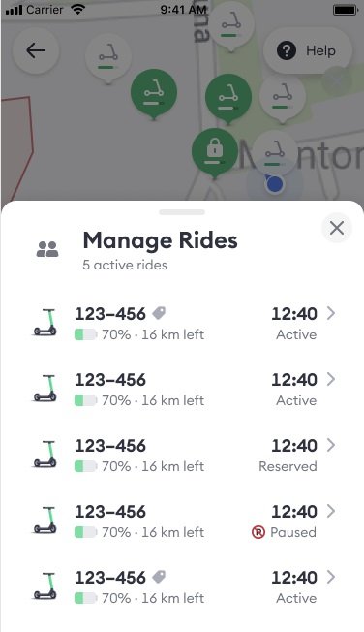Viewport: 364px width, 632px height.
Task: Tap the top-center scooter map marker
Action: coord(232,26)
